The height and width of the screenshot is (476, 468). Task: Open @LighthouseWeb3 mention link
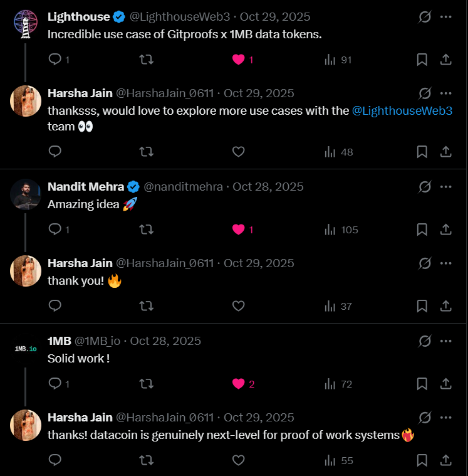coord(402,110)
